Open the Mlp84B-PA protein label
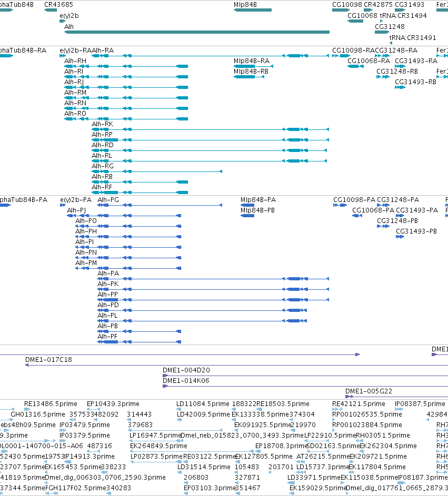 point(258,200)
